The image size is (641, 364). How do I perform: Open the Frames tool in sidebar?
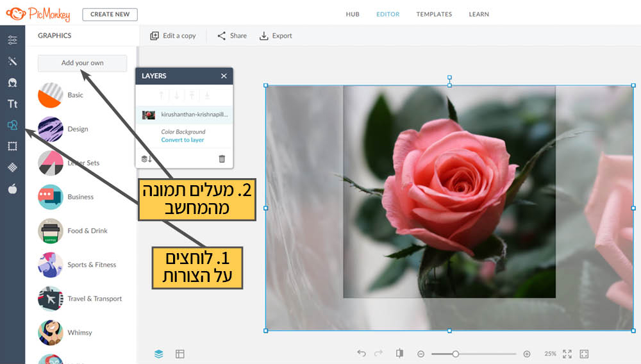click(x=12, y=146)
